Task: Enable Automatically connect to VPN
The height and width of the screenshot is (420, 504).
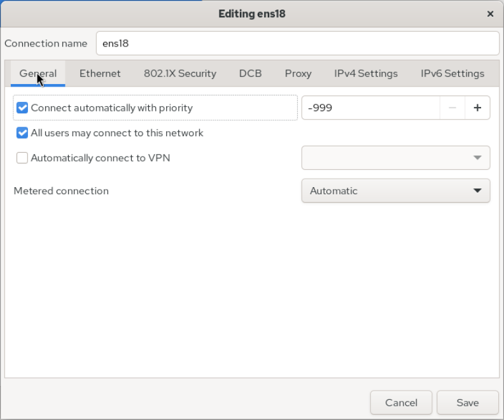Action: coord(22,158)
